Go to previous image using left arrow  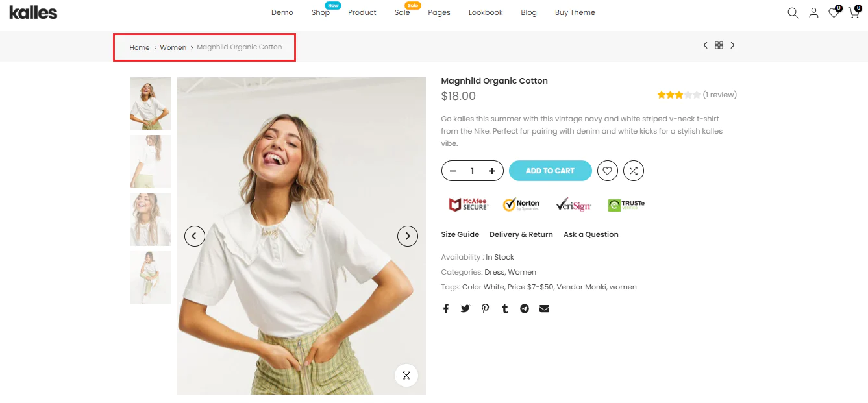(194, 236)
